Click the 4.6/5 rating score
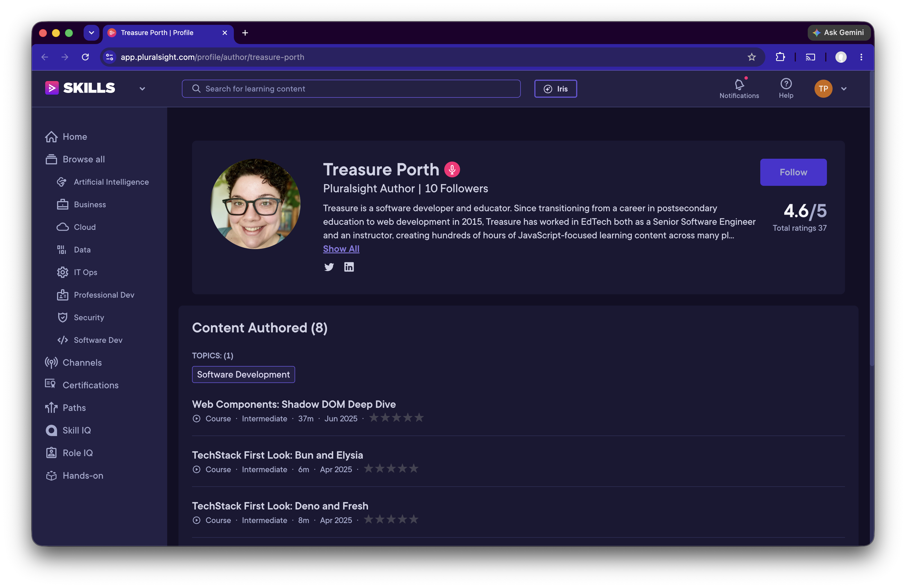Viewport: 906px width, 588px height. (x=805, y=211)
